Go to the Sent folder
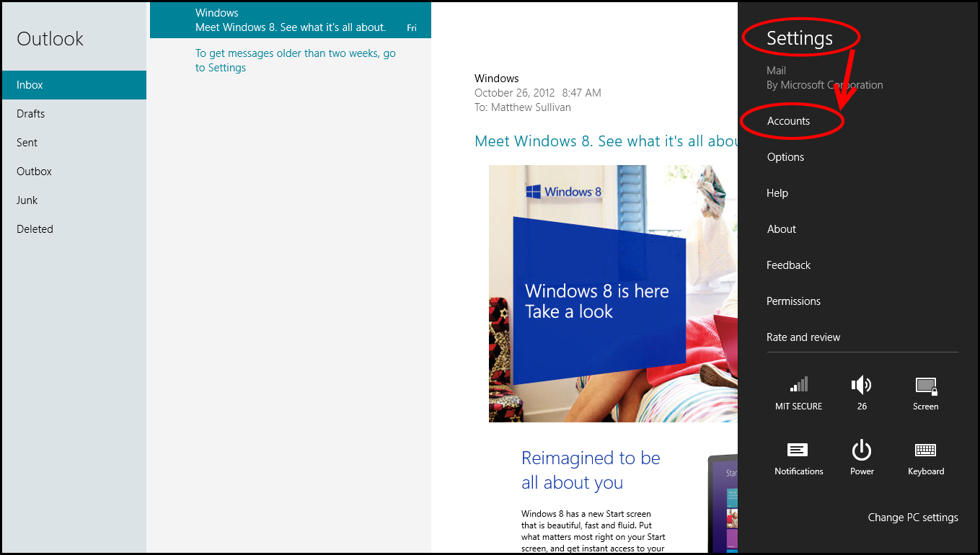Screen dimensions: 980x555 [x=27, y=143]
